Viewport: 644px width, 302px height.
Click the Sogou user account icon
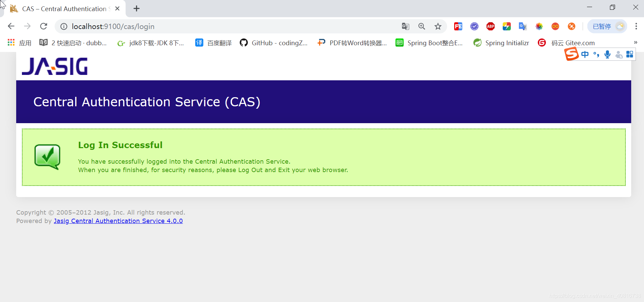[x=619, y=54]
